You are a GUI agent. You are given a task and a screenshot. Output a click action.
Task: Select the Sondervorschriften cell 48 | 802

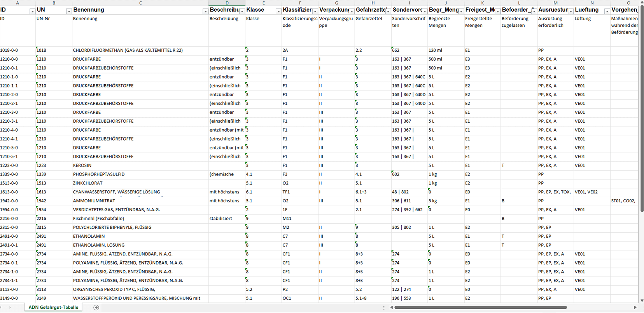point(409,192)
